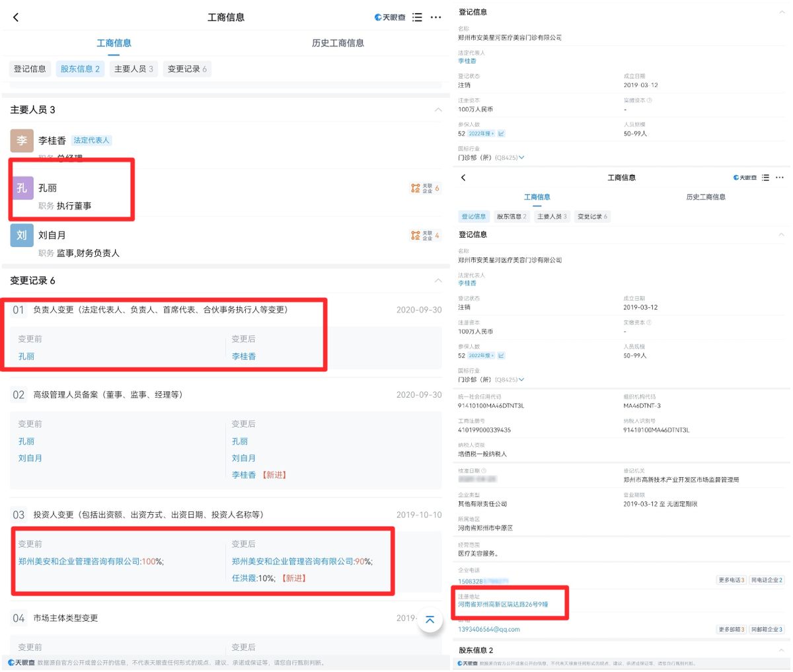Collapse 登记信息 section in the lower-right screen
Image resolution: width=793 pixels, height=672 pixels.
[x=782, y=235]
